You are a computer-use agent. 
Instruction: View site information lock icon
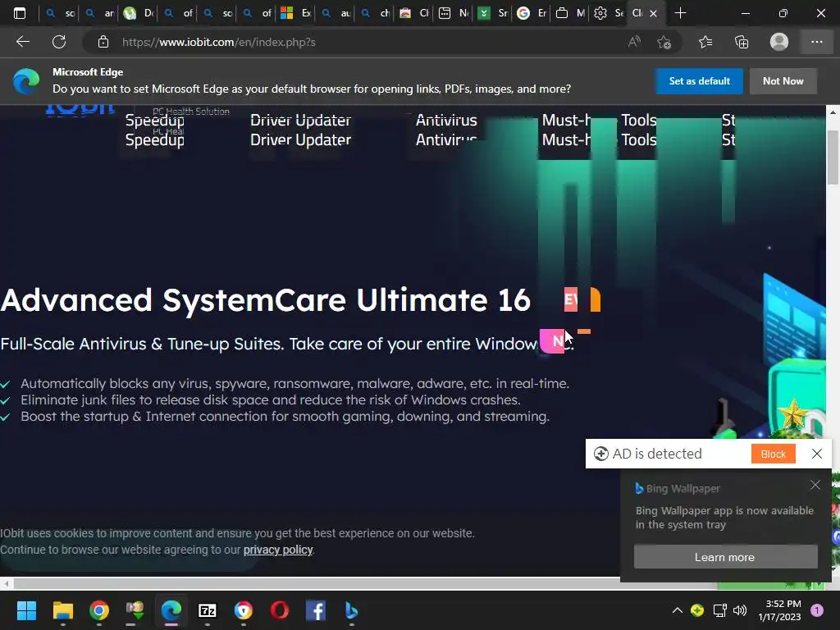tap(103, 42)
